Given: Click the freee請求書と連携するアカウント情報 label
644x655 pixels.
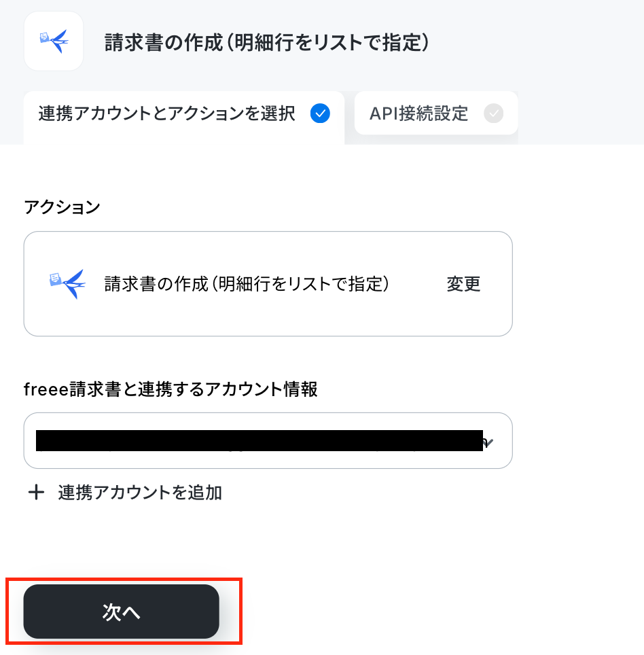Looking at the screenshot, I should coord(171,389).
